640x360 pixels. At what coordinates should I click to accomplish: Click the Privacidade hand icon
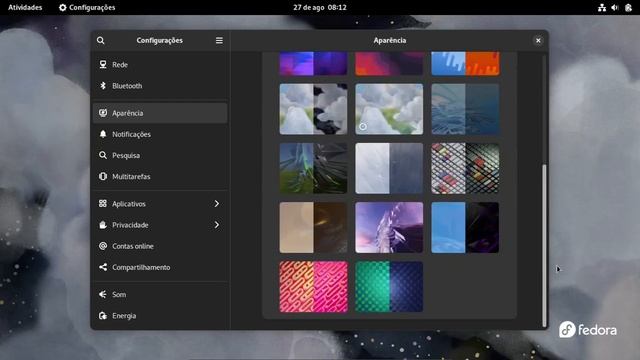pos(103,224)
